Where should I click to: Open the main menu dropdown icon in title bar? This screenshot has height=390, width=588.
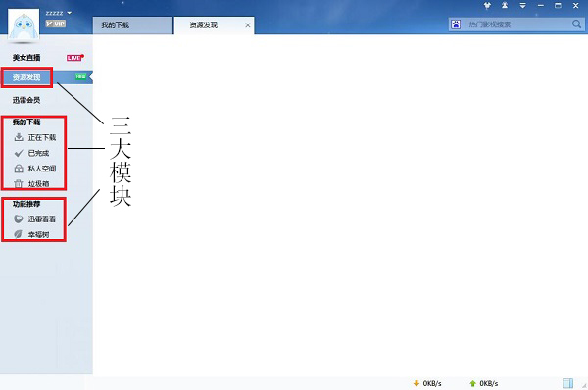522,5
